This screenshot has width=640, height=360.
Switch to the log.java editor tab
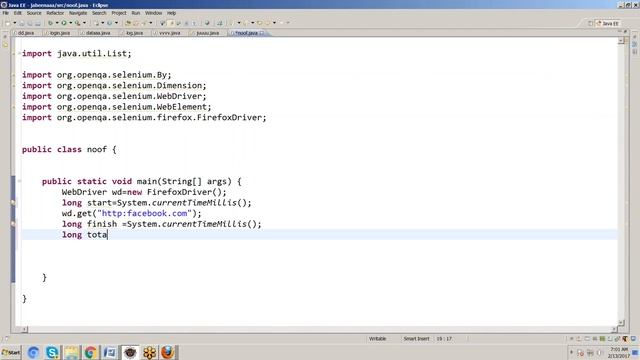(134, 33)
